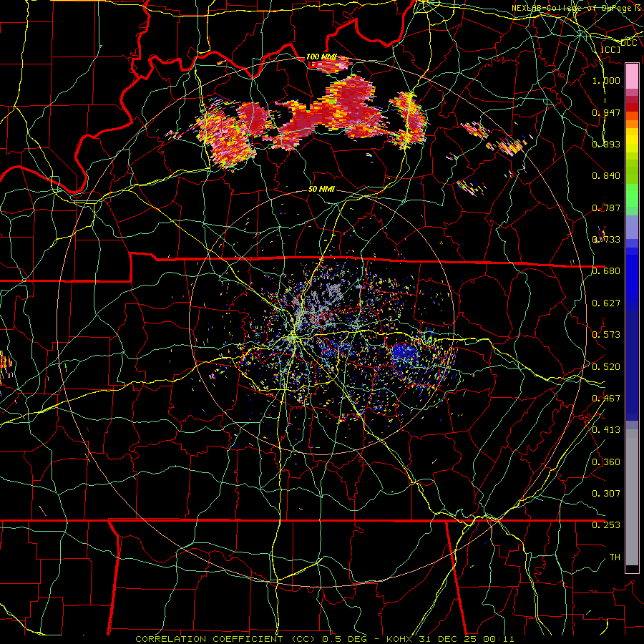Click the 50 NMI range ring label
The height and width of the screenshot is (644, 644).
(321, 189)
